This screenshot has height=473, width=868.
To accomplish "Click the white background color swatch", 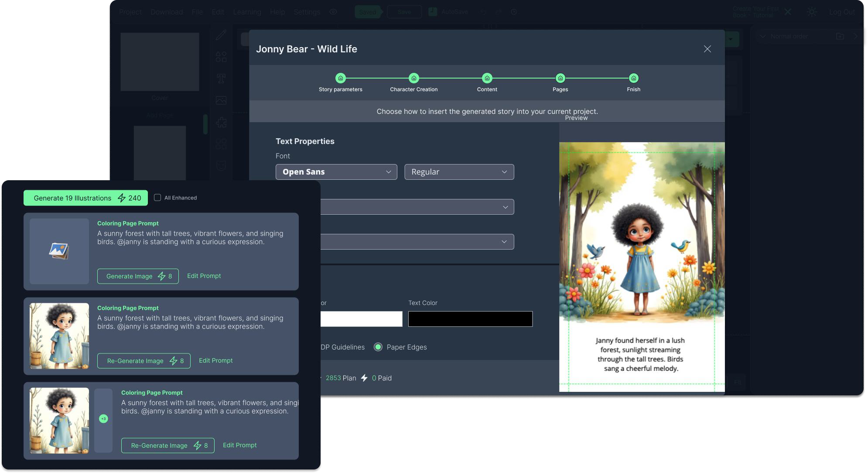I will (x=361, y=319).
